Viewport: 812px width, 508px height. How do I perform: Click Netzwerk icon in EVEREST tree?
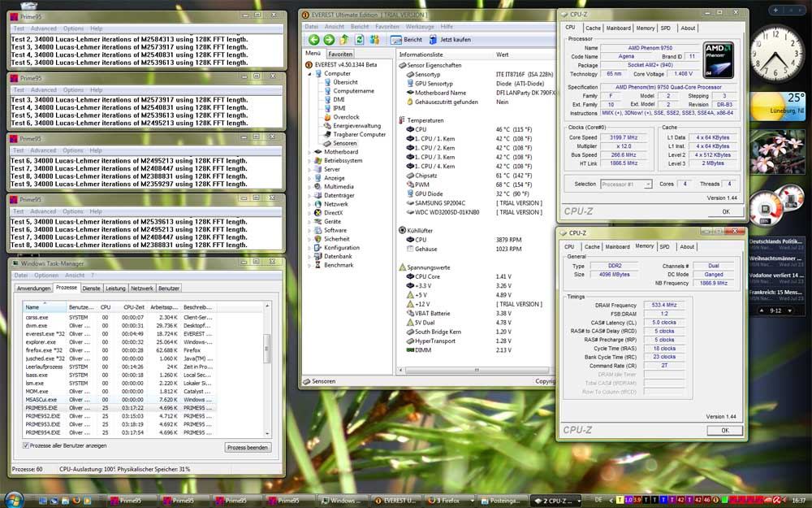coord(318,204)
